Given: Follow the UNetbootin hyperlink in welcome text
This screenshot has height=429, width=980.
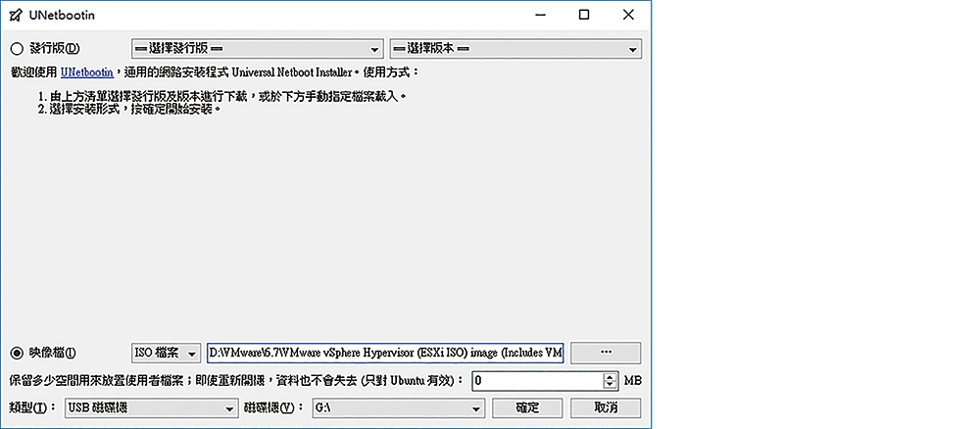Looking at the screenshot, I should tap(88, 72).
